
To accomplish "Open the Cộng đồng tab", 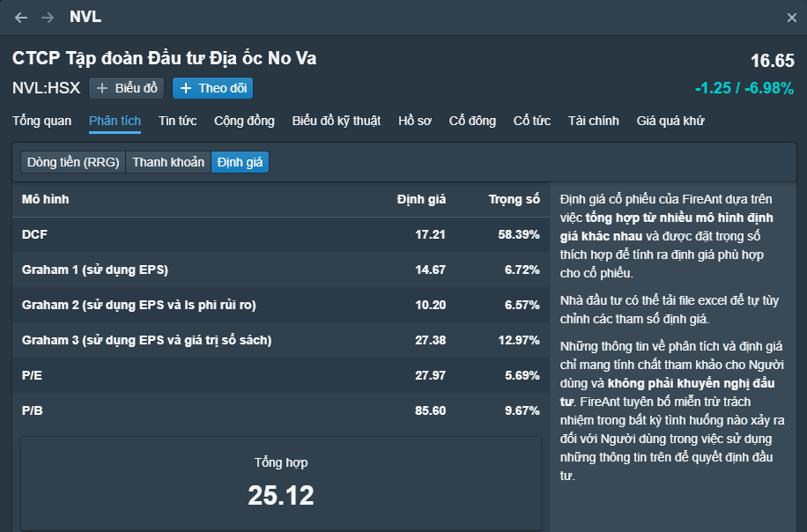I will (244, 121).
